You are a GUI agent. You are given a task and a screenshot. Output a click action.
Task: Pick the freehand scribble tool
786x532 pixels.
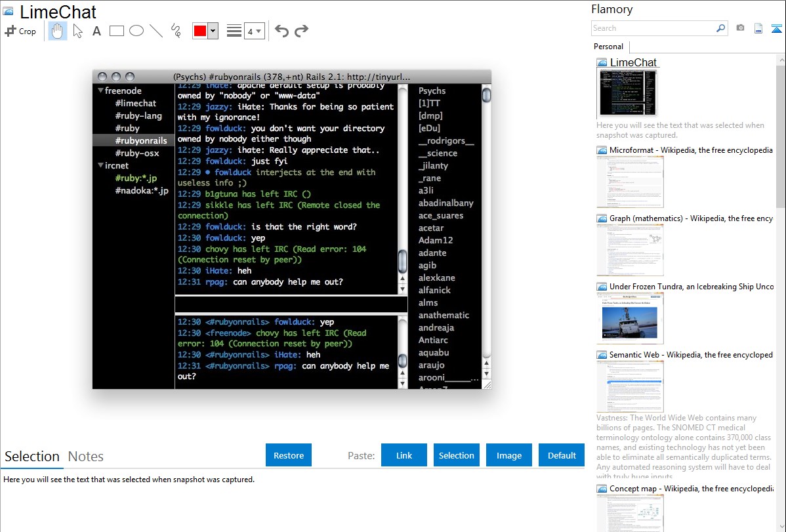tap(176, 31)
